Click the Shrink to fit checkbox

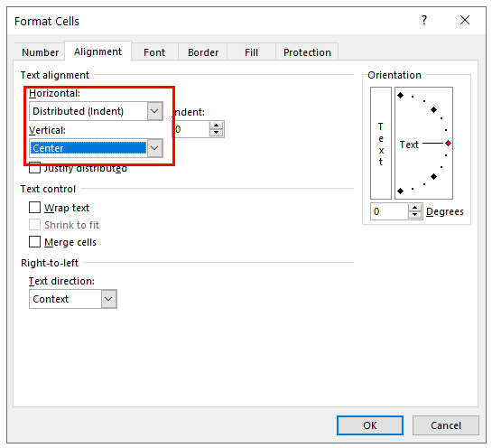[x=34, y=225]
